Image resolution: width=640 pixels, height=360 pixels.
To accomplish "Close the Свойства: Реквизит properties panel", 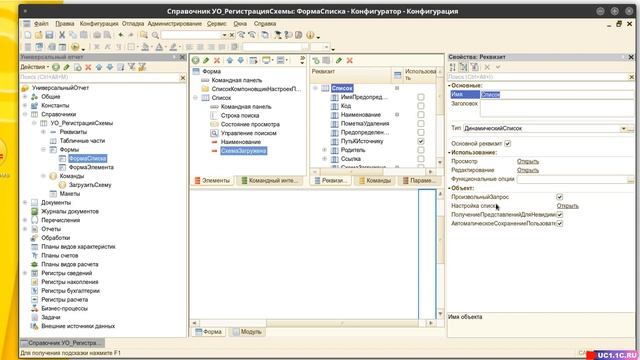I will (x=631, y=57).
